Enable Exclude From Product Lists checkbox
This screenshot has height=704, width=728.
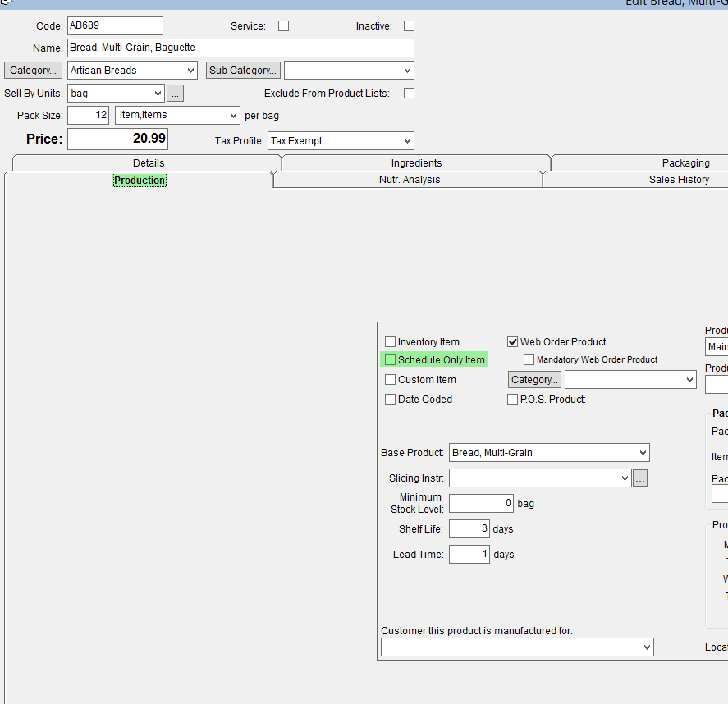[x=409, y=94]
